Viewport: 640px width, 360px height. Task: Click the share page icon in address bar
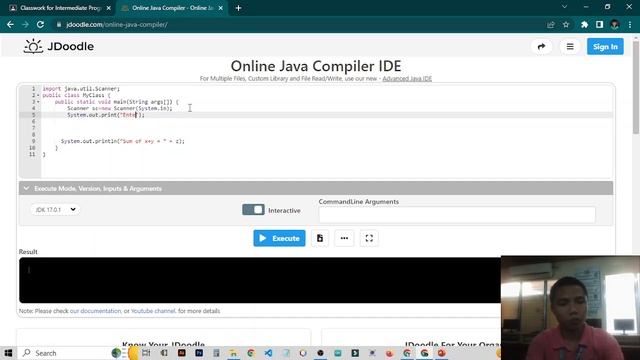(x=551, y=24)
